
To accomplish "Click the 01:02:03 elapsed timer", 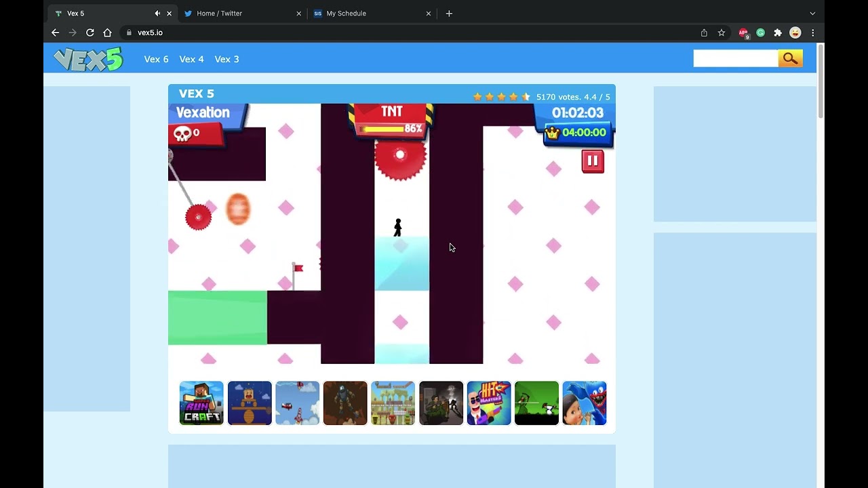I will click(577, 113).
